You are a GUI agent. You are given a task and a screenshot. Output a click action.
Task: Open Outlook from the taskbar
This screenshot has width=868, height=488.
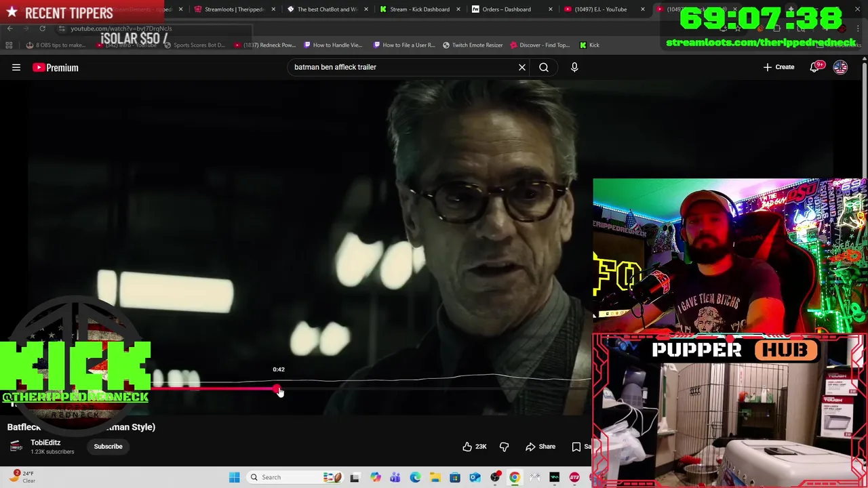point(475,477)
